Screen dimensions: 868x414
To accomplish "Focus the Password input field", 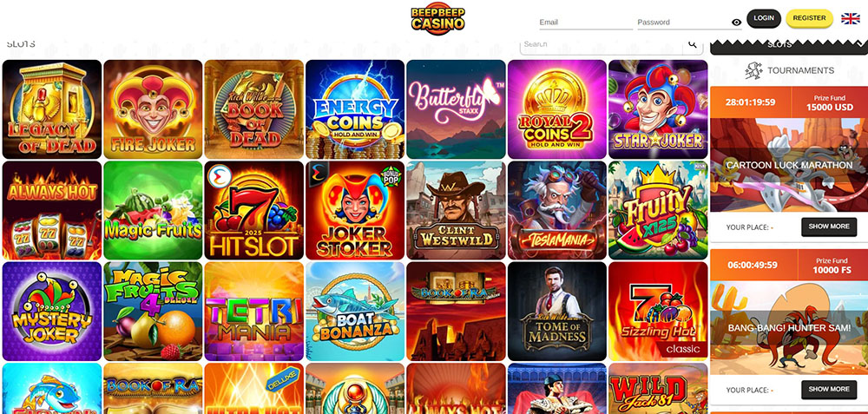I will (683, 23).
